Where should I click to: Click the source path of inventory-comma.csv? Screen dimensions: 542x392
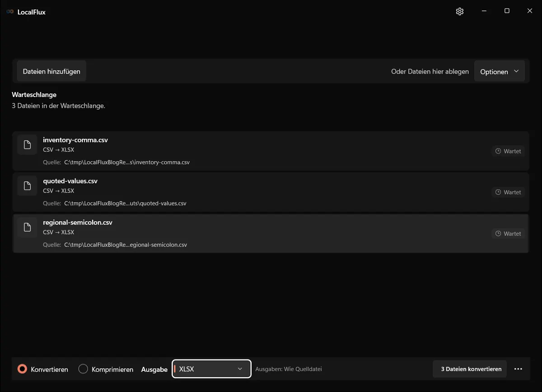[x=127, y=162]
